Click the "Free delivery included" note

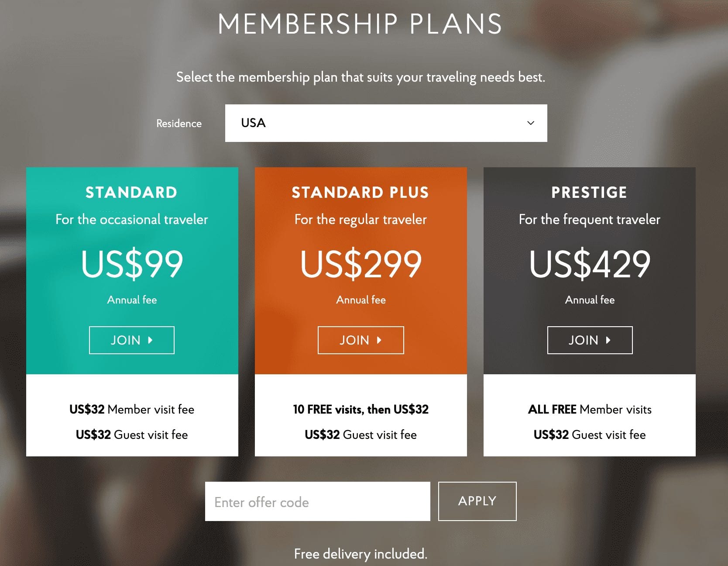point(361,554)
